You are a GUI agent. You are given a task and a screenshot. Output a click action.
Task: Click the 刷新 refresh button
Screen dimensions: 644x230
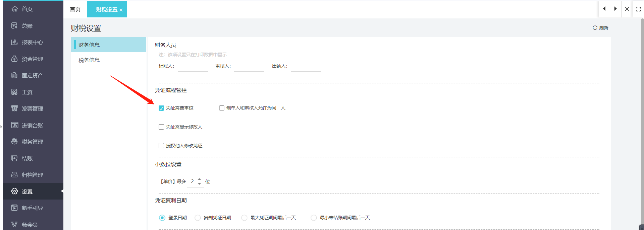(600, 28)
